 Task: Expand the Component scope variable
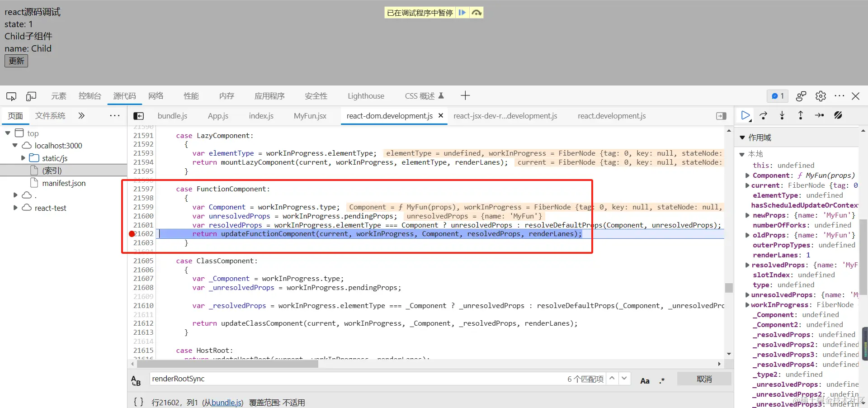point(747,176)
